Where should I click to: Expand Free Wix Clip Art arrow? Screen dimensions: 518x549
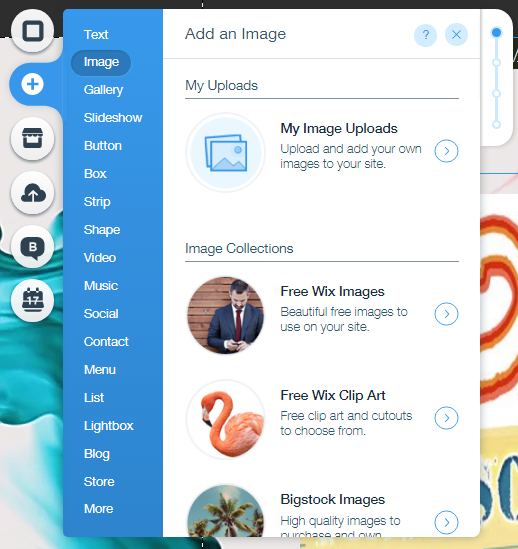[x=446, y=418]
